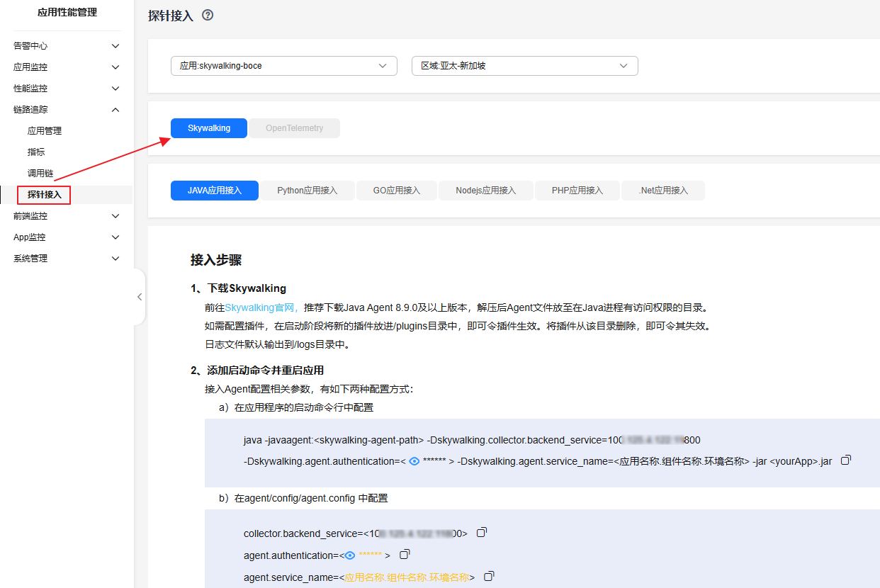880x588 pixels.
Task: Select the PHP应用接入 tab
Action: [x=577, y=191]
